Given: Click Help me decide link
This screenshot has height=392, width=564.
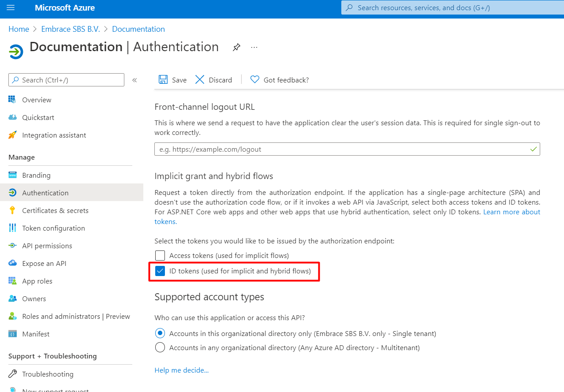Looking at the screenshot, I should click(x=182, y=370).
